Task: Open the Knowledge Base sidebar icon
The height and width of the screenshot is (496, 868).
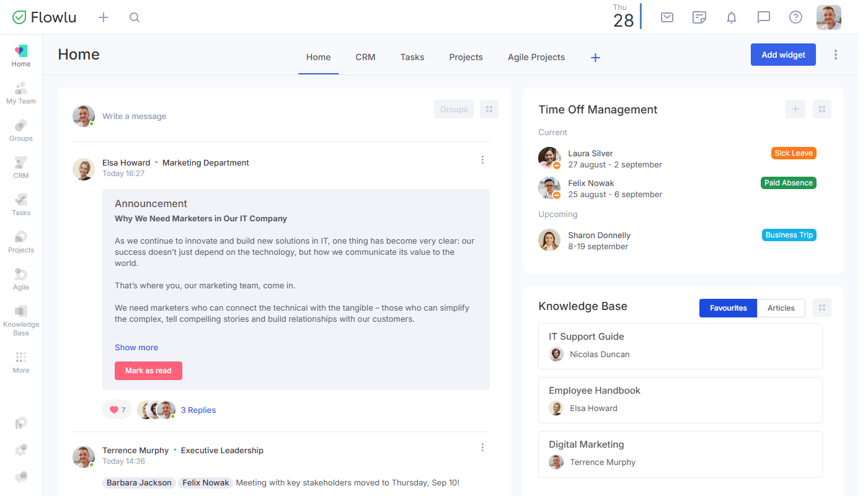Action: click(21, 319)
